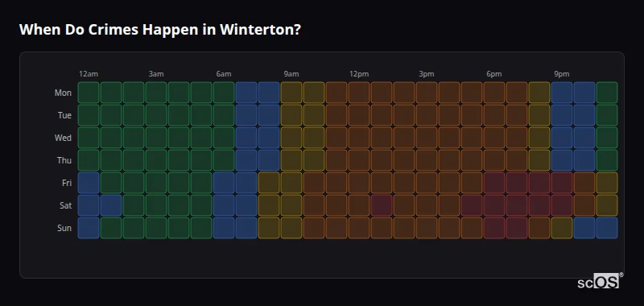Select the red Sunday 6pm cell
Screen dimensions: 644x306
pyautogui.click(x=494, y=228)
